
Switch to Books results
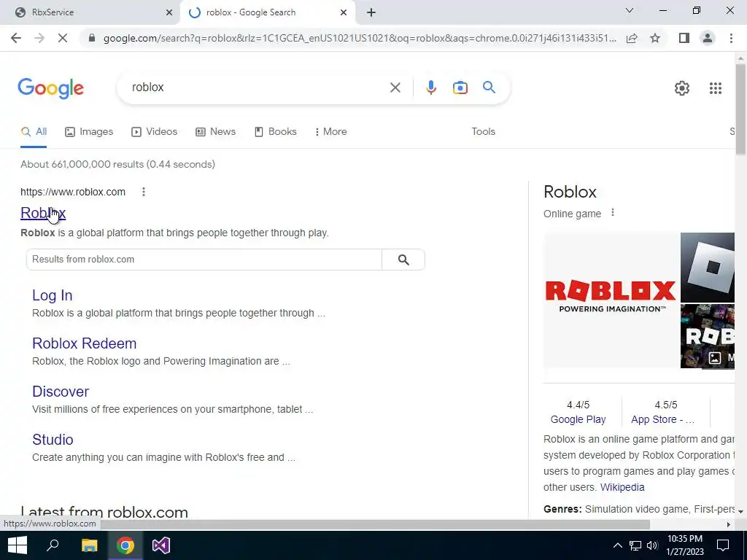pos(276,132)
